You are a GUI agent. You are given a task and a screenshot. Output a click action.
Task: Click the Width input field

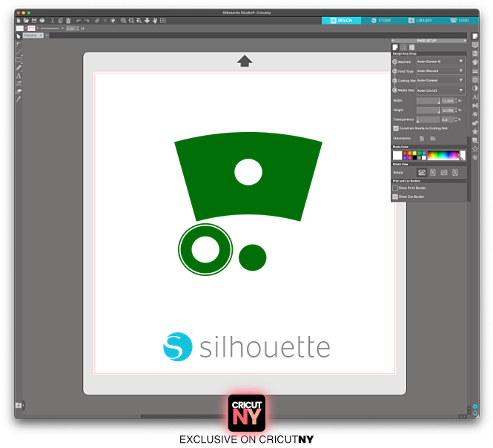tap(428, 100)
